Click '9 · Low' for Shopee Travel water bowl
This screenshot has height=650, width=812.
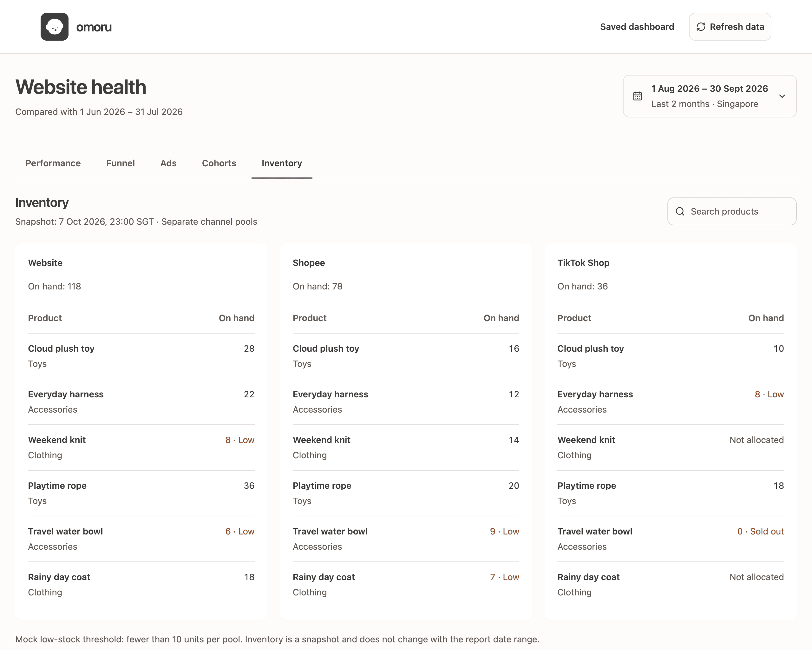(505, 531)
